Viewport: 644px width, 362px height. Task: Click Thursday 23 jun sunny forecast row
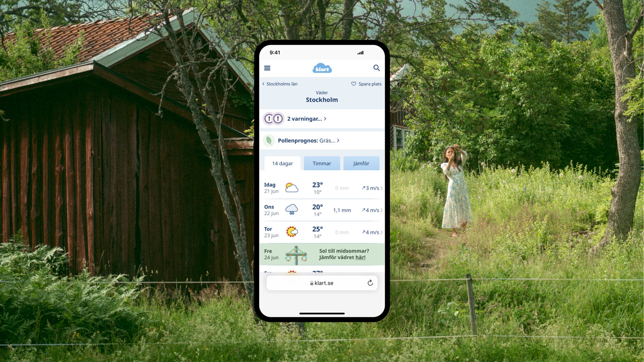coord(322,232)
